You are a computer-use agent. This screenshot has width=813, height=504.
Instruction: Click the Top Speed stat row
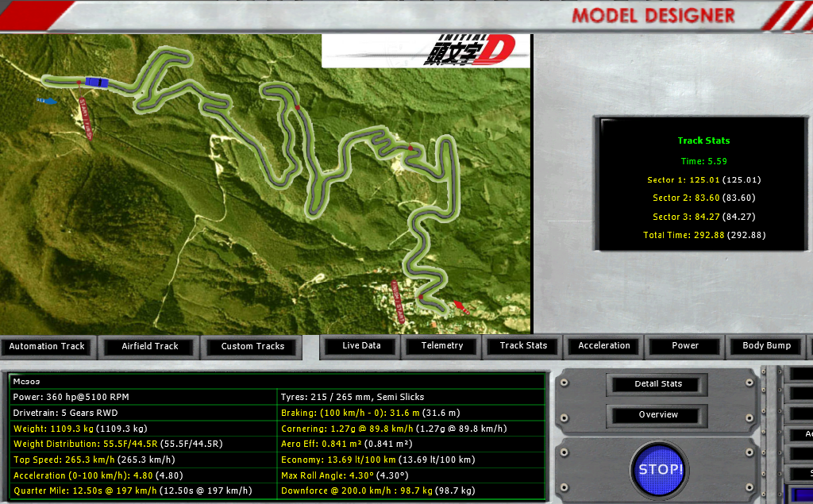coord(144,460)
